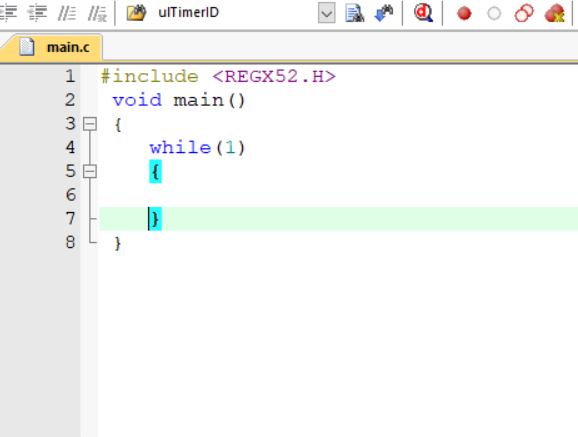Place cursor on empty line 6
Image resolution: width=578 pixels, height=437 pixels.
(338, 195)
